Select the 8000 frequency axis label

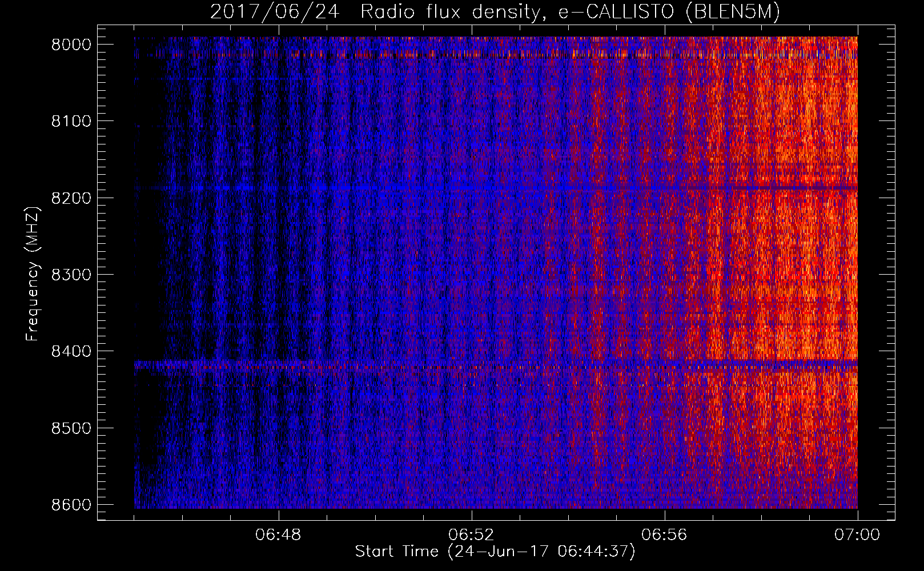coord(71,45)
